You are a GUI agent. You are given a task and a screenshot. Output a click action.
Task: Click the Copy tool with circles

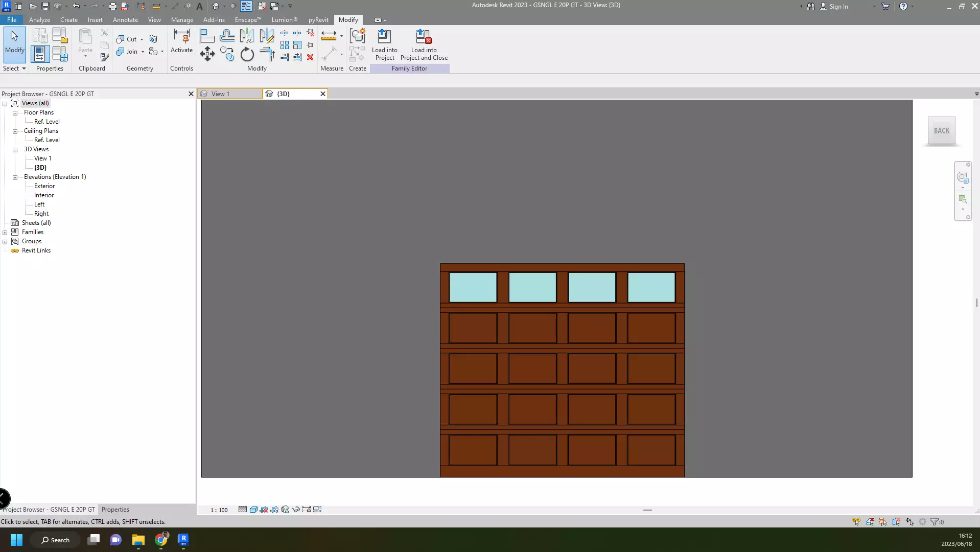tap(227, 54)
